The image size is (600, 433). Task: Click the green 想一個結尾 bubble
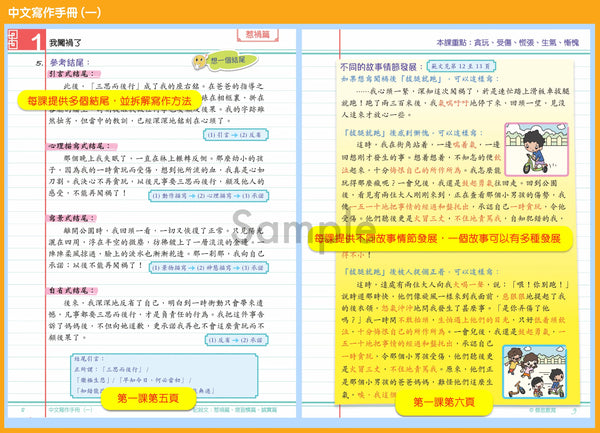232,60
